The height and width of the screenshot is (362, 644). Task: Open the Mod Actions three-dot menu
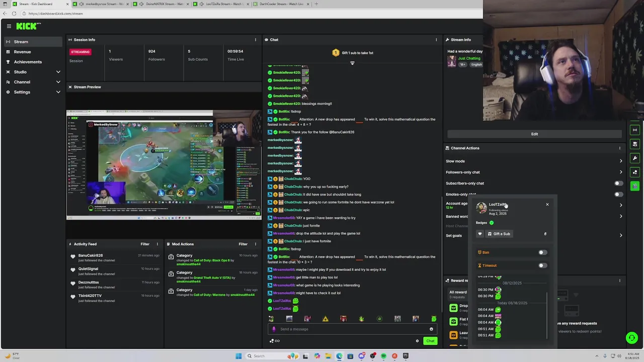click(255, 244)
